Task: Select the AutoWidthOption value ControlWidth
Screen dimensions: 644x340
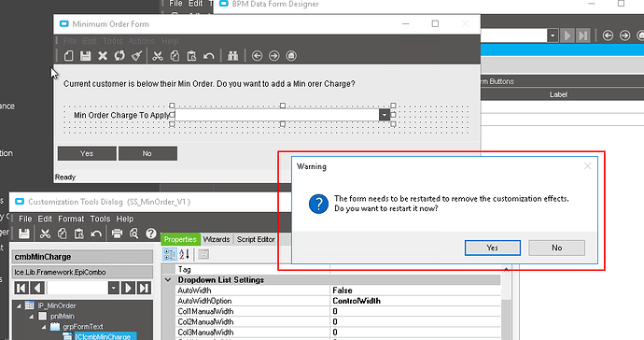Action: pos(415,301)
